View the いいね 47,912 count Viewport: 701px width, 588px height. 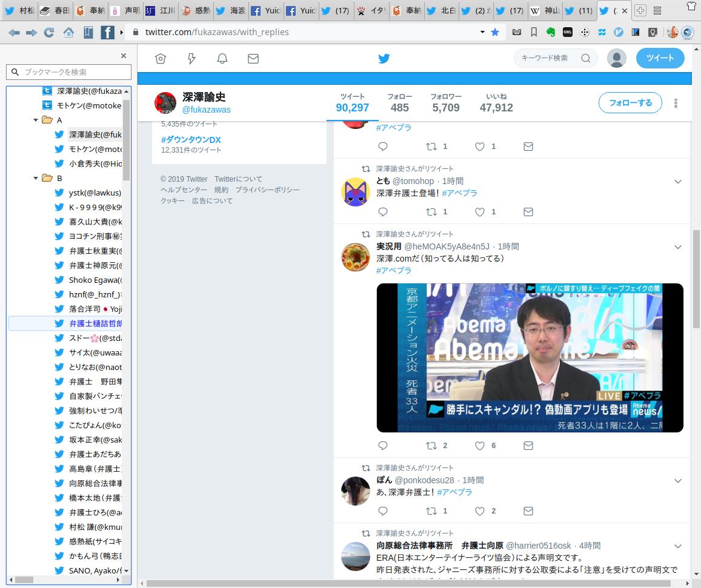coord(496,103)
